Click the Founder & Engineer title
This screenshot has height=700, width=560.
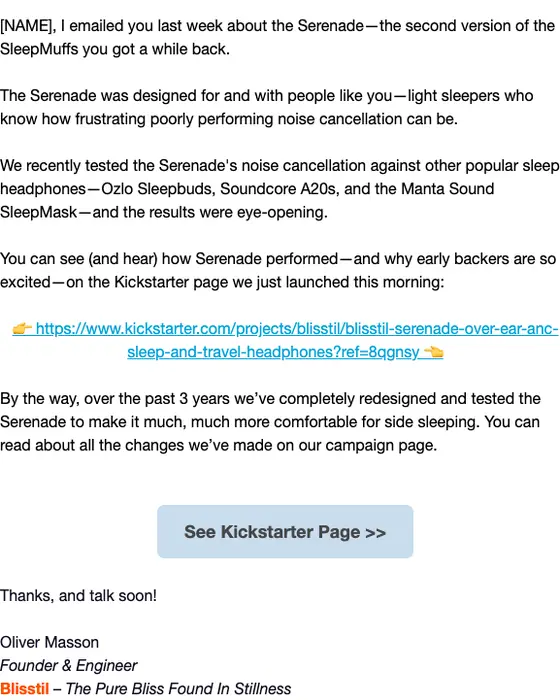tap(68, 665)
